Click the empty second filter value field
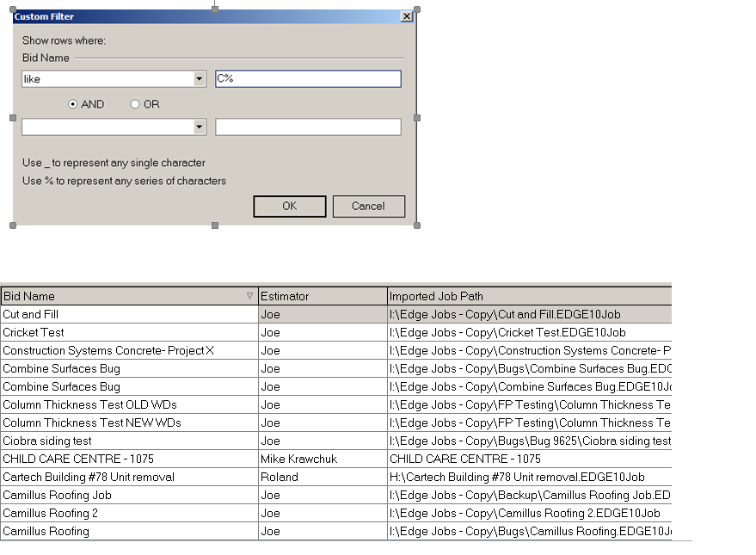 (x=308, y=127)
